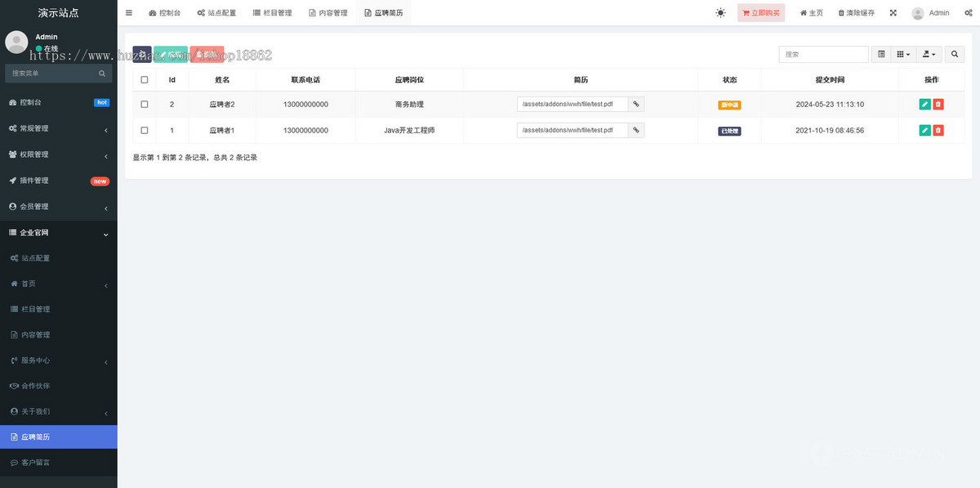
Task: Open the export dropdown in table toolbar
Action: pos(929,54)
